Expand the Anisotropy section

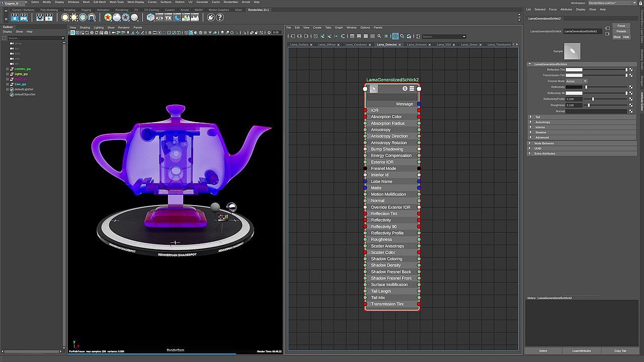click(530, 122)
